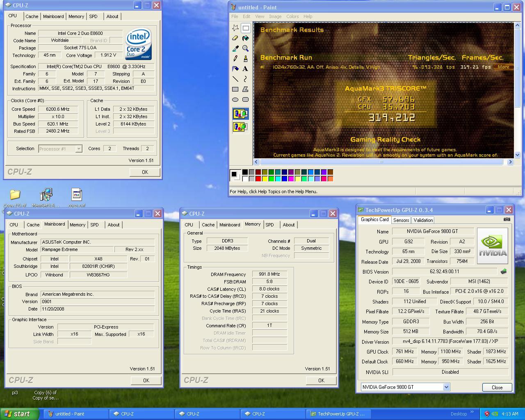The image size is (525, 420).
Task: Open Cache tab in Processor CPU-Z window
Action: click(x=32, y=16)
